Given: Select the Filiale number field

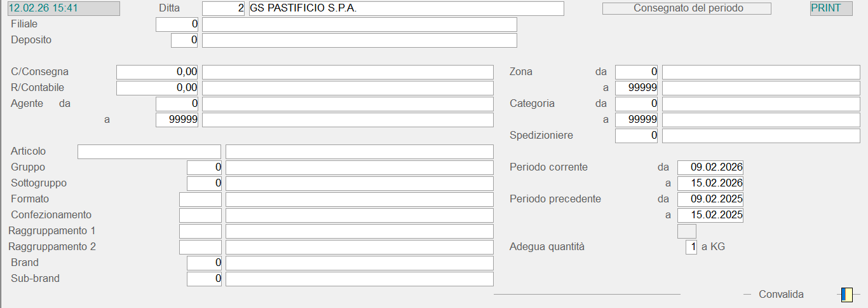Looking at the screenshot, I should 177,24.
